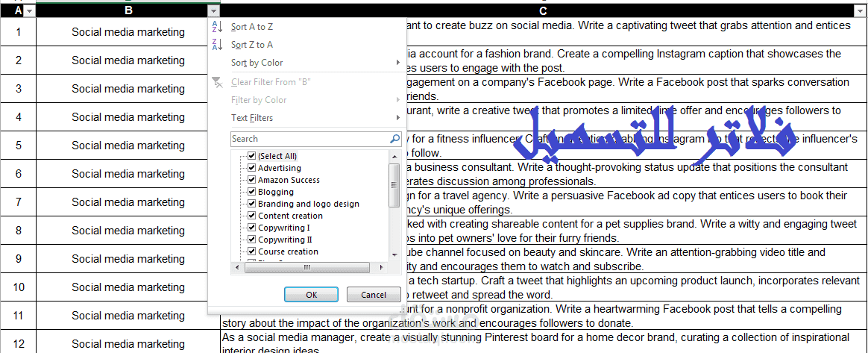Click the Sort A to Z icon
868x353 pixels.
click(218, 27)
